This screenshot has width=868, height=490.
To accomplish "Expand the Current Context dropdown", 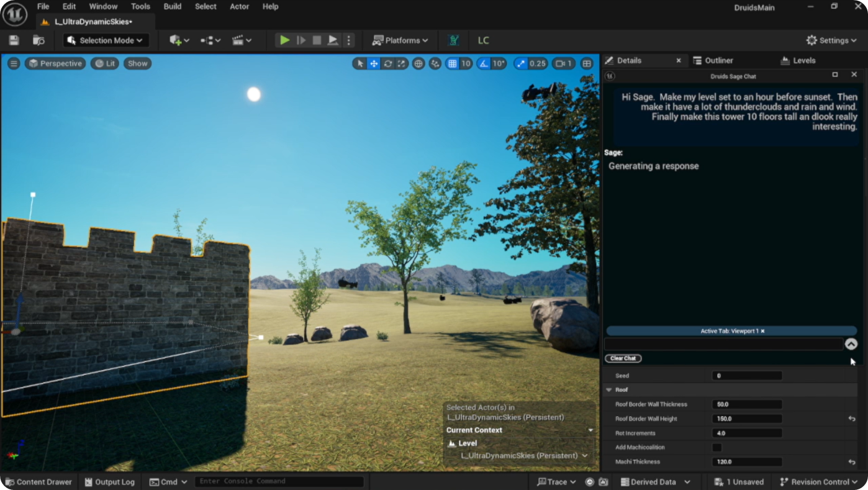I will [590, 429].
